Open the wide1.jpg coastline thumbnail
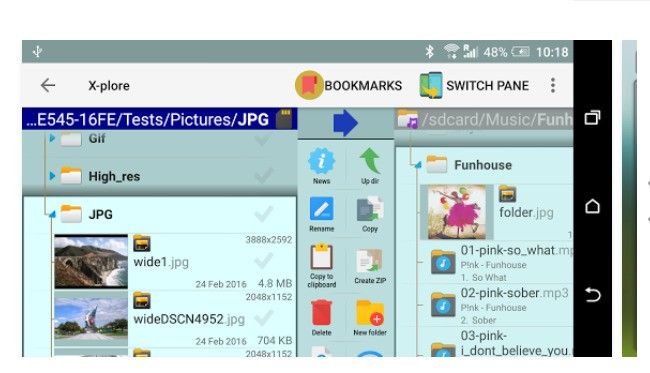This screenshot has height=373, width=650. tap(91, 262)
